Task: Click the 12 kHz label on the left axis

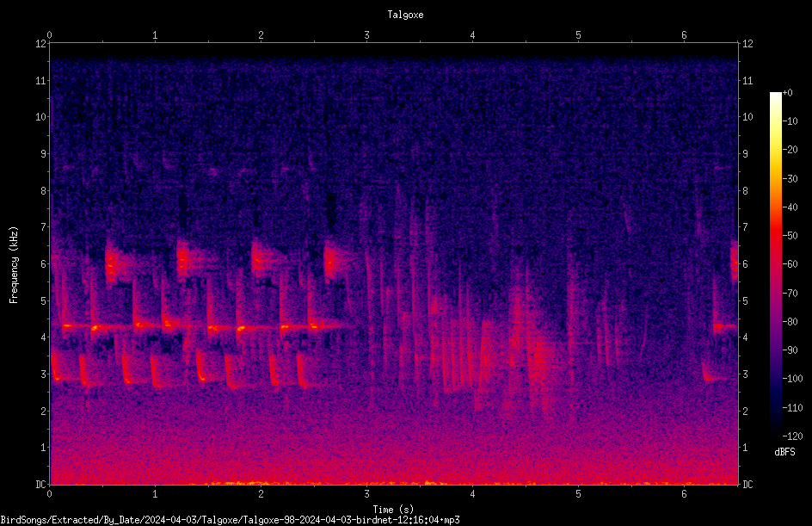Action: click(x=41, y=44)
